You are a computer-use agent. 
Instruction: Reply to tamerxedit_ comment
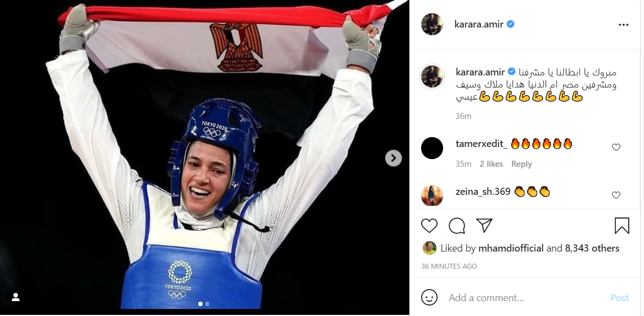(x=521, y=164)
